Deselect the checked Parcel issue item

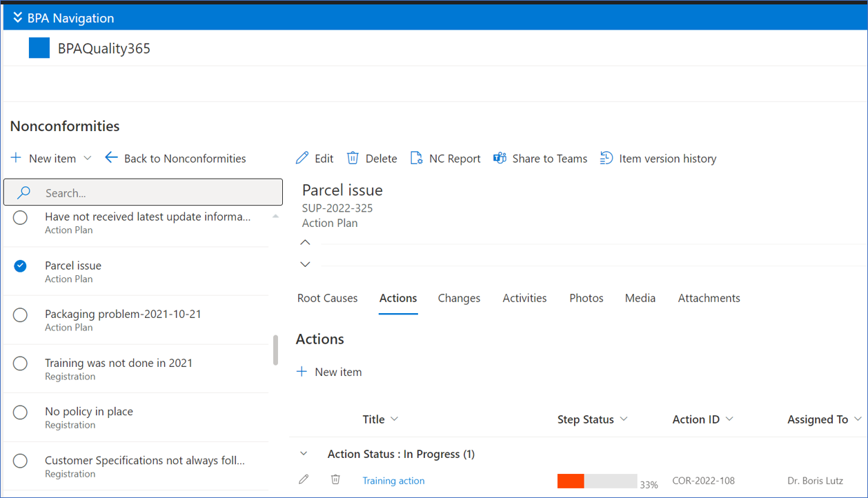(x=21, y=266)
